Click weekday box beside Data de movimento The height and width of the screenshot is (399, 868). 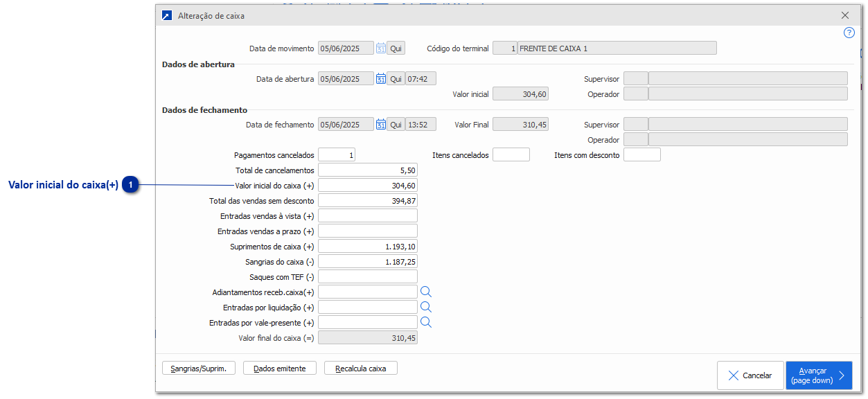point(396,48)
